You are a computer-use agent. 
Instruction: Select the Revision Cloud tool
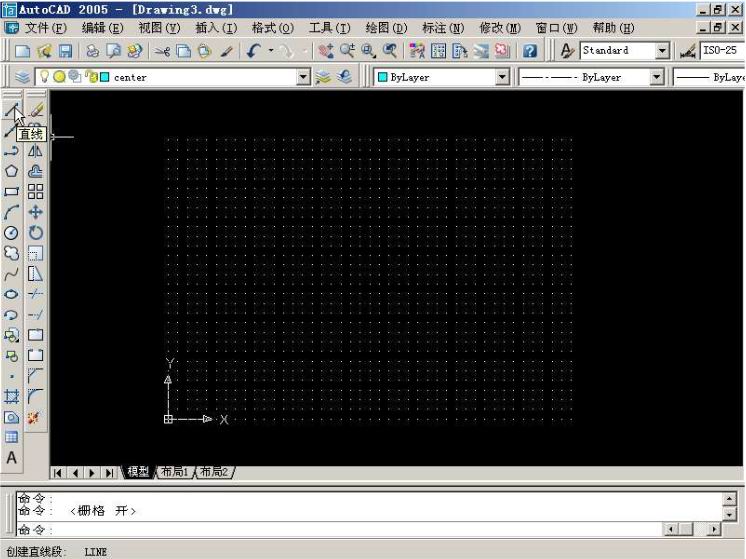(x=11, y=253)
